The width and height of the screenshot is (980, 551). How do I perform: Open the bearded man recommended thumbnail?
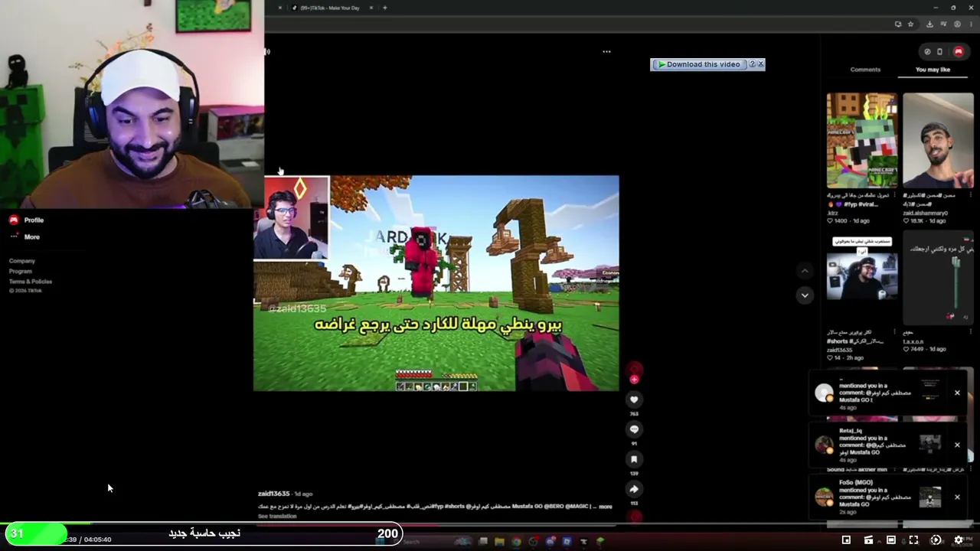point(938,141)
